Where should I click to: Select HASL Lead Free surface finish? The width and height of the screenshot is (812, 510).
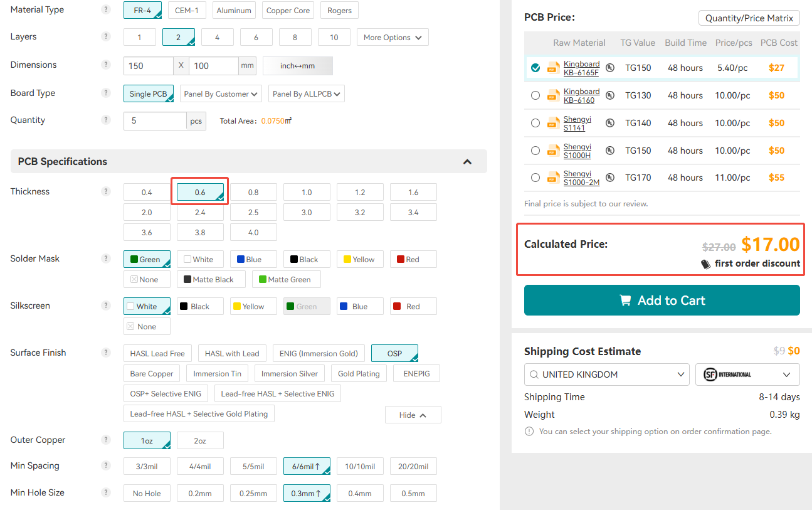157,353
